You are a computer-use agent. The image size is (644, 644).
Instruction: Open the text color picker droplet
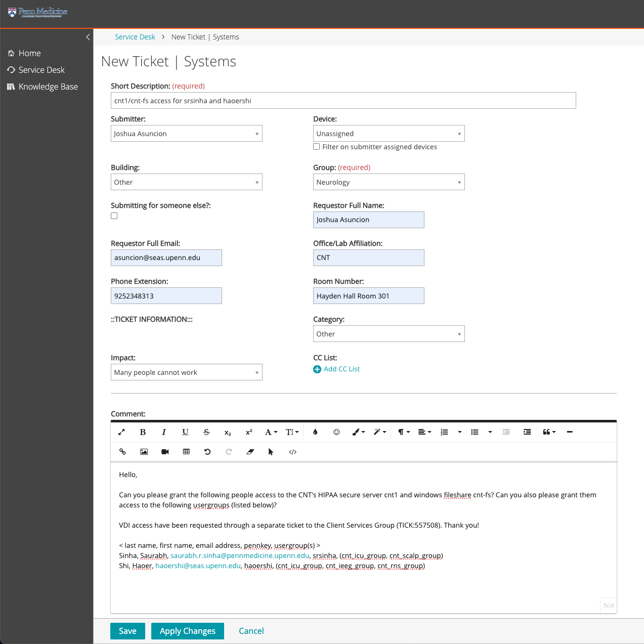(315, 432)
